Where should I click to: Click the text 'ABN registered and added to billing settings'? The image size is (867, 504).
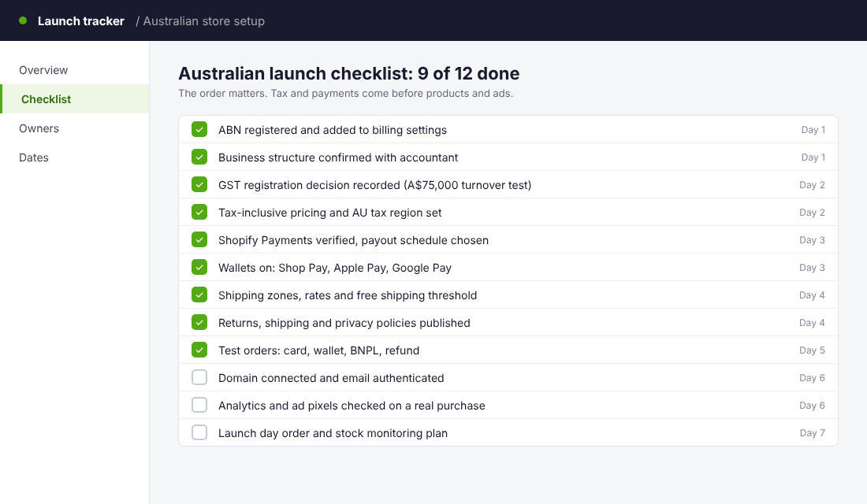(333, 130)
